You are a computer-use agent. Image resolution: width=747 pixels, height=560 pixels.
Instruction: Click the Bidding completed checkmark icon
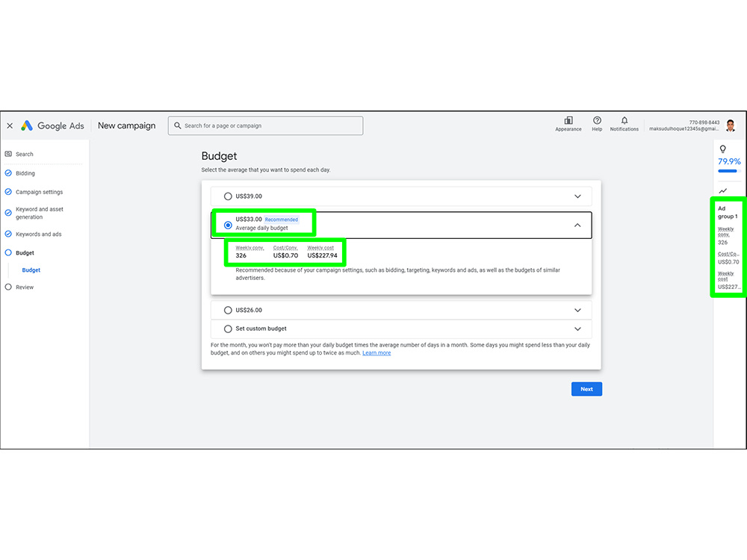click(x=8, y=173)
